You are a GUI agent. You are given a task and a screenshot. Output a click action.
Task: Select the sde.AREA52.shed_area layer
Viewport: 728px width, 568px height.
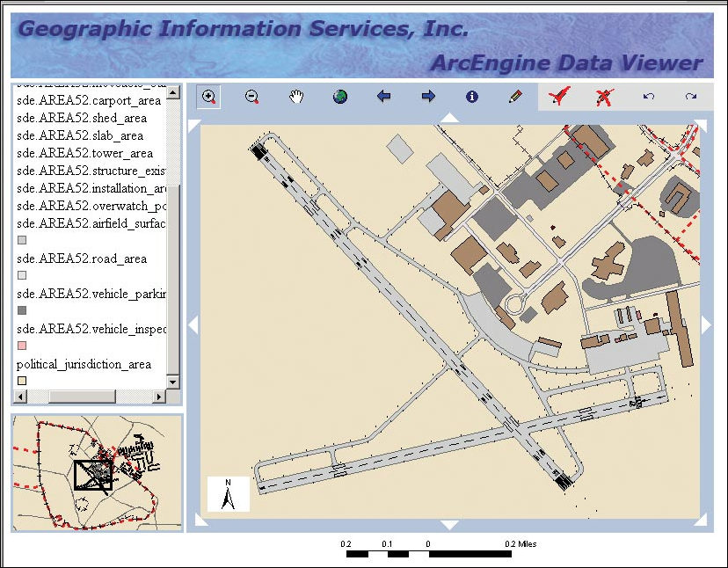82,119
